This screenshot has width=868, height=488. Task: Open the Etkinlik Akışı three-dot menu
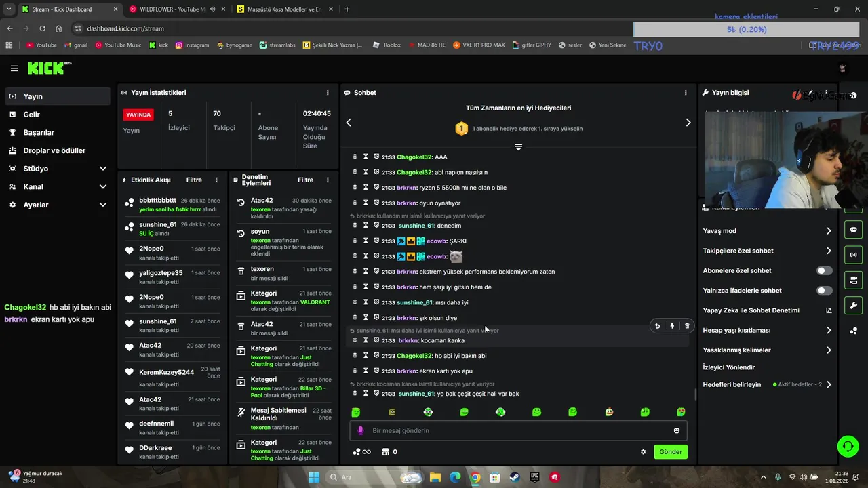[216, 180]
